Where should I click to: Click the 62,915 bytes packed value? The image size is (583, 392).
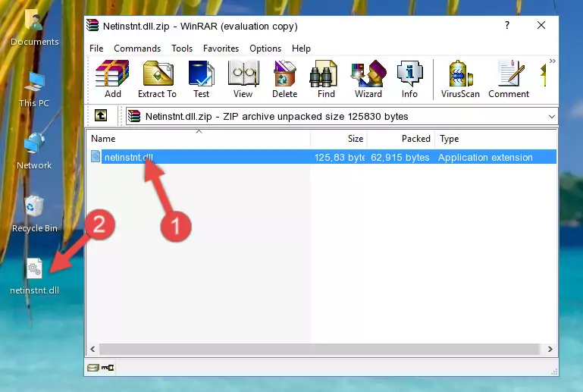[400, 157]
